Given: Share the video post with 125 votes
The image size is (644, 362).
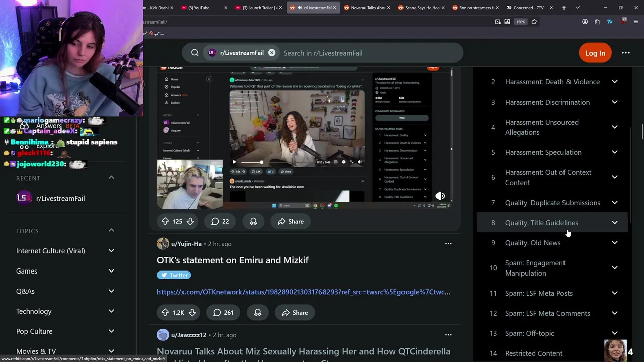Looking at the screenshot, I should pyautogui.click(x=291, y=221).
